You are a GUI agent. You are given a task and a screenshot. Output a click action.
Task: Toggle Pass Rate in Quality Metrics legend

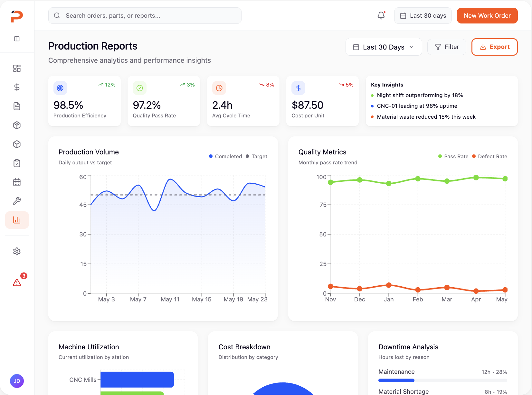click(x=453, y=156)
